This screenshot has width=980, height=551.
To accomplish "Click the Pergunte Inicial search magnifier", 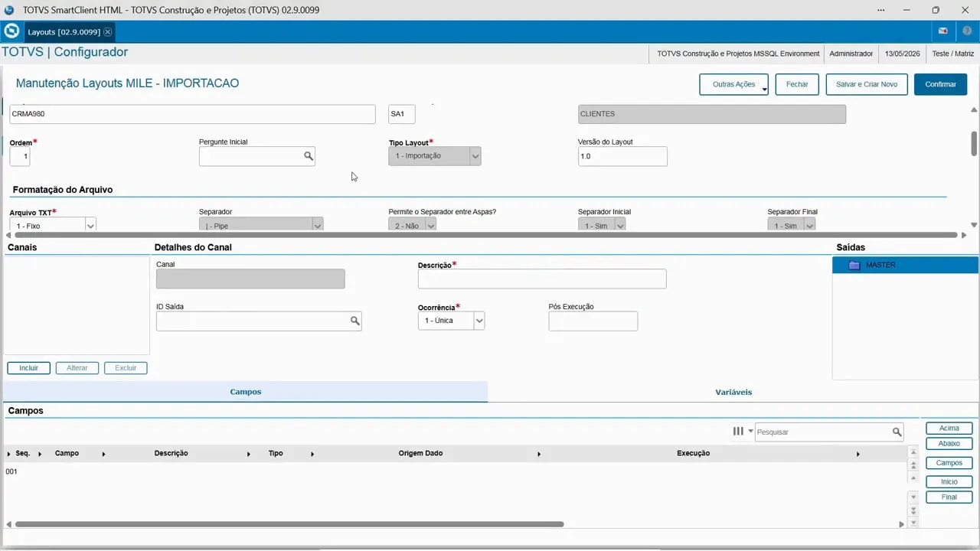I will (308, 156).
